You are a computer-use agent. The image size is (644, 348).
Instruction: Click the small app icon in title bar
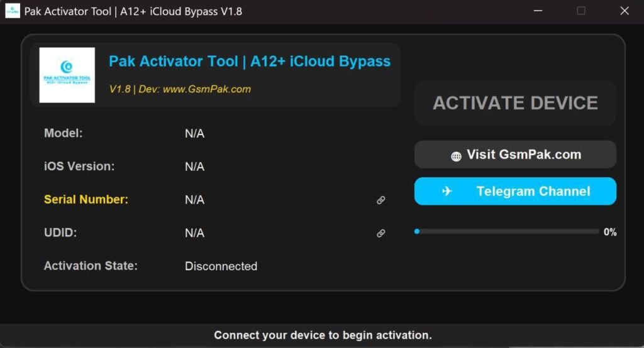[x=13, y=11]
